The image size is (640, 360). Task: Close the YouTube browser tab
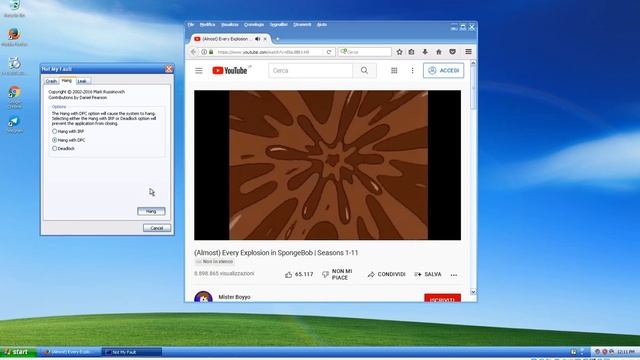(x=265, y=39)
